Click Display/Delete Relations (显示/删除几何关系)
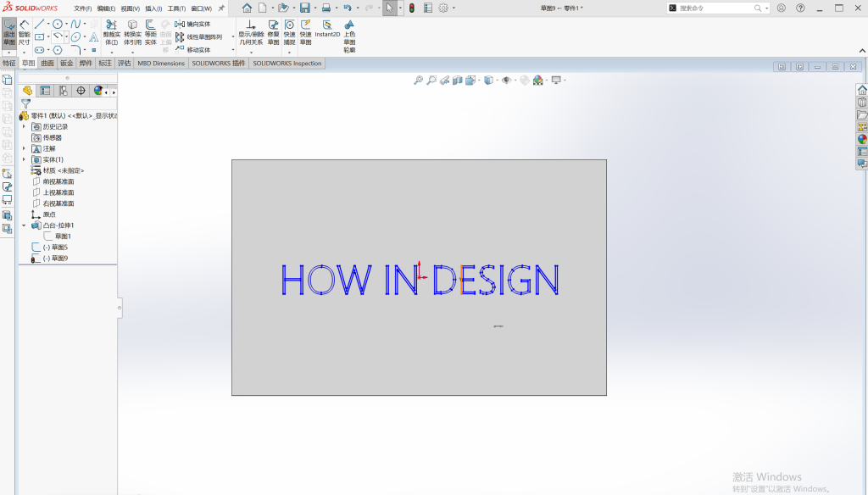This screenshot has width=868, height=495. pyautogui.click(x=251, y=33)
